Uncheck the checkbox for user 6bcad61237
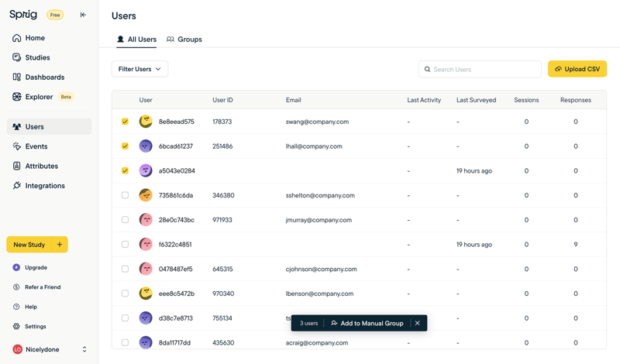The width and height of the screenshot is (620, 364). click(x=125, y=146)
